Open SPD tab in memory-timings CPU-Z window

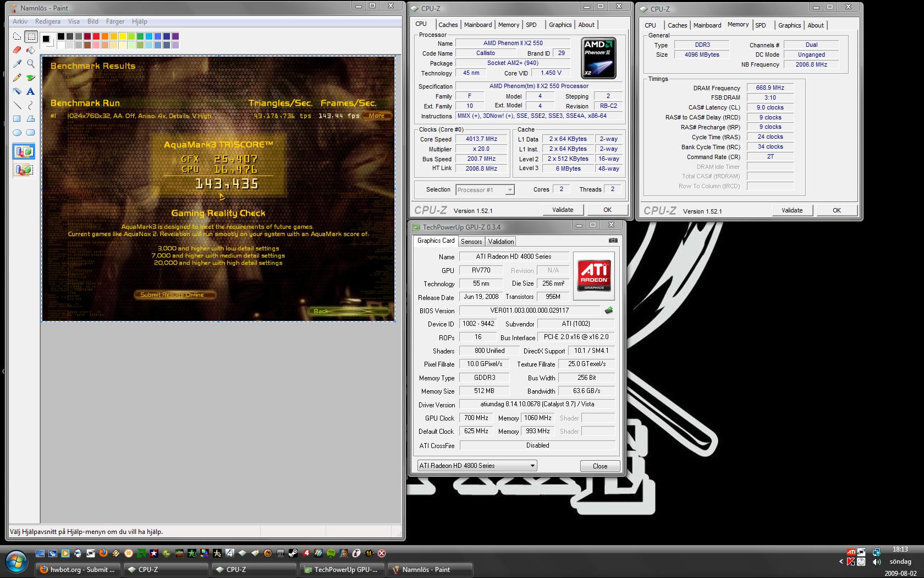761,25
